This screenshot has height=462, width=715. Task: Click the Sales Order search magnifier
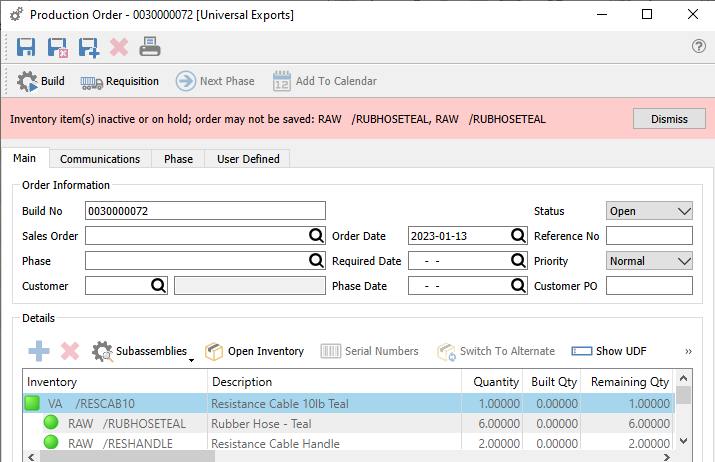click(316, 236)
